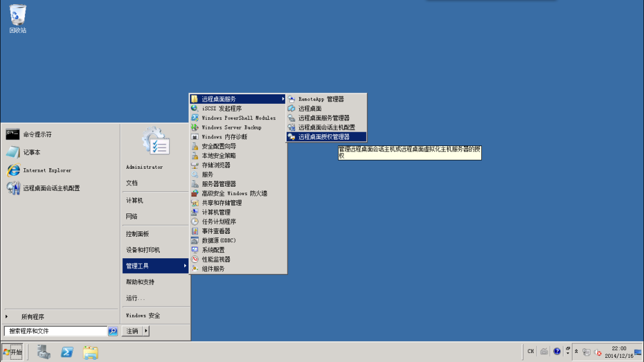Image resolution: width=644 pixels, height=362 pixels.
Task: Open 任务计划程序 task scheduler
Action: pyautogui.click(x=238, y=221)
